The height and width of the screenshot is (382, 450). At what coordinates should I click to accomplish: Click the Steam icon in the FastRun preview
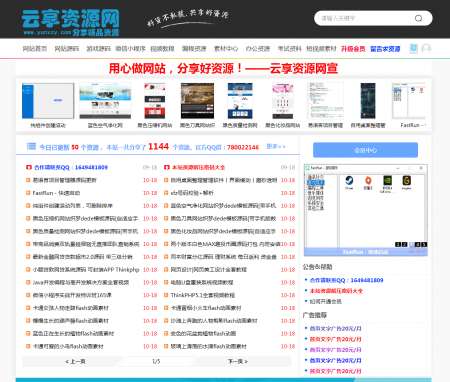click(x=349, y=181)
